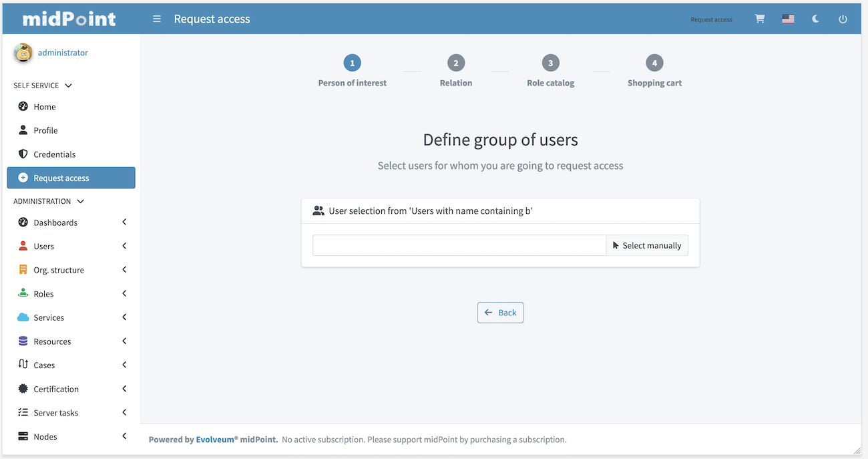Screen dimensions: 868x459
Task: Click Request access in the top-right navbar
Action: (711, 19)
